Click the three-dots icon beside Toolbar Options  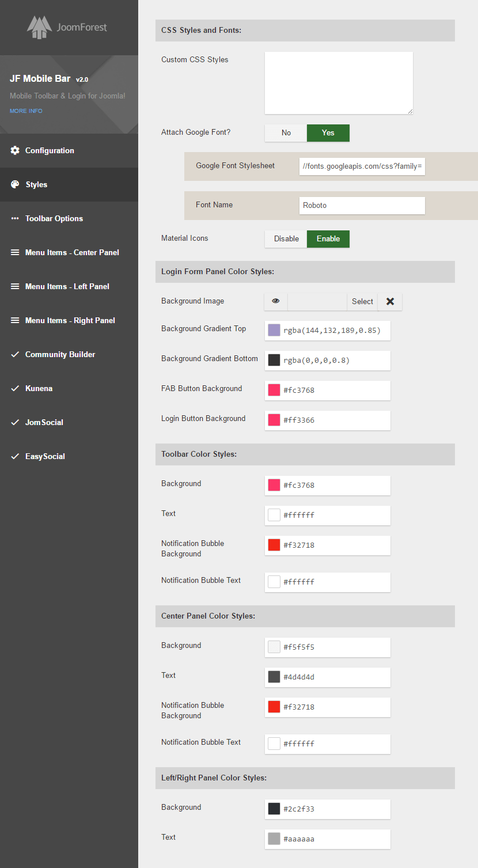[x=15, y=218]
